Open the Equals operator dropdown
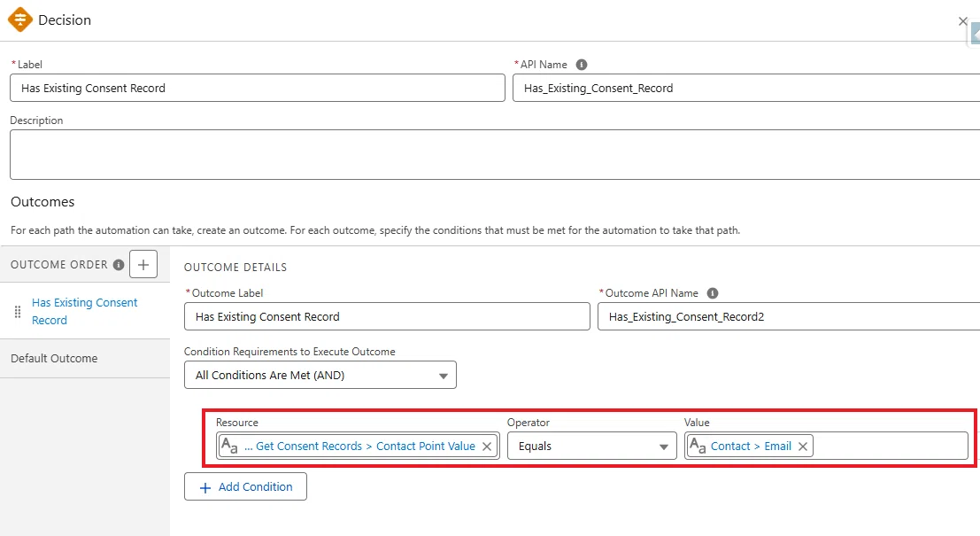 (592, 446)
